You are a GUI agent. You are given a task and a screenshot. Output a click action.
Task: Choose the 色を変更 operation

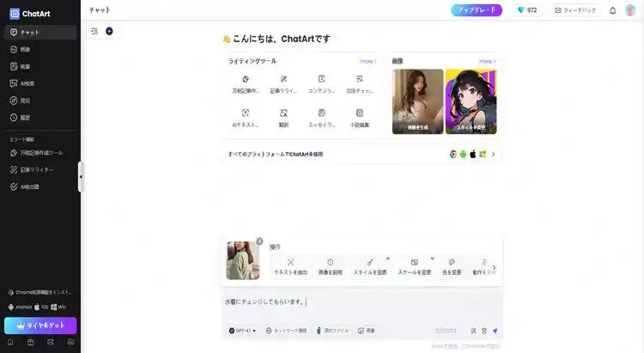tap(452, 266)
